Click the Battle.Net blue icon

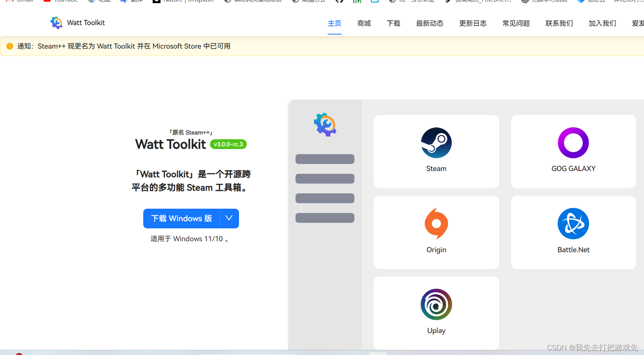573,224
